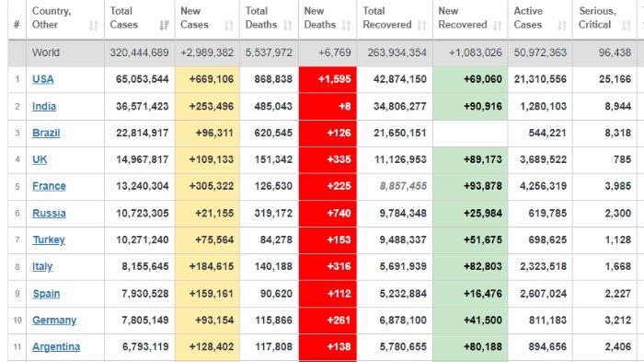644x362 pixels.
Task: Open the Russia link
Action: coord(49,214)
